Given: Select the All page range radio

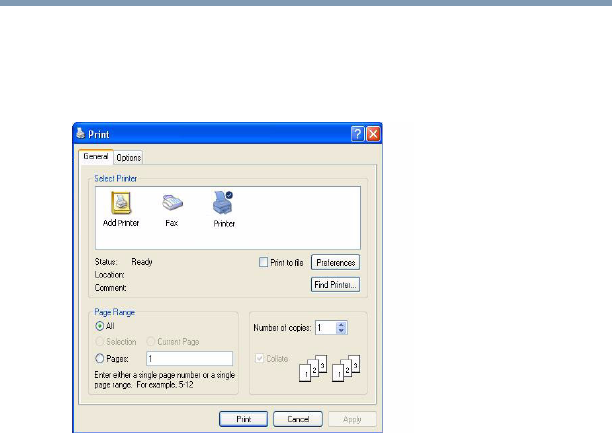Looking at the screenshot, I should [100, 326].
